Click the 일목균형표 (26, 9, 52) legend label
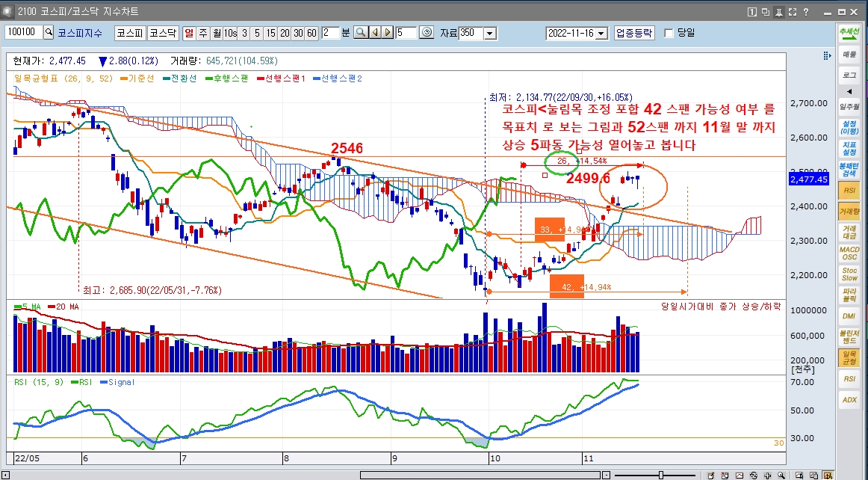 [63, 79]
